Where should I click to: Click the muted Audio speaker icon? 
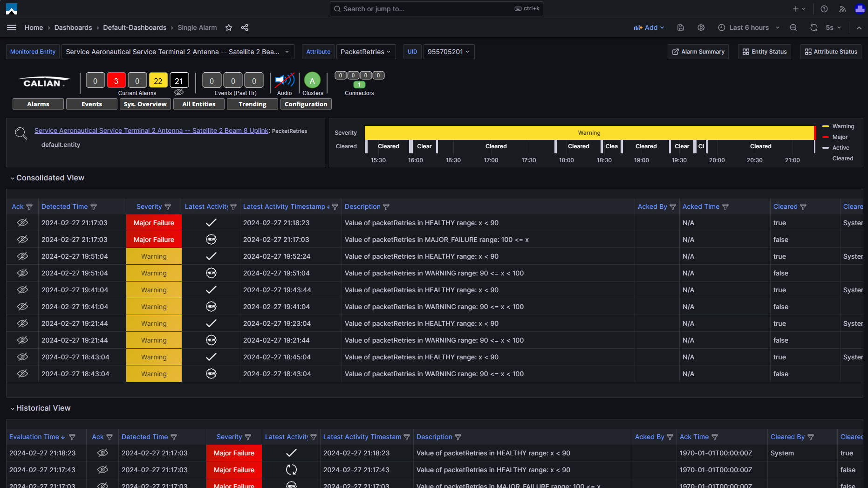(284, 81)
